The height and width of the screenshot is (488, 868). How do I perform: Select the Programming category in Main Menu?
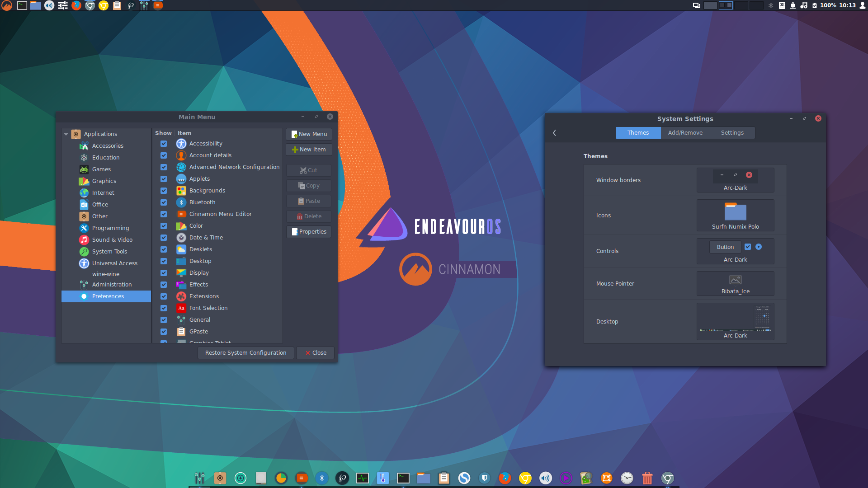110,228
